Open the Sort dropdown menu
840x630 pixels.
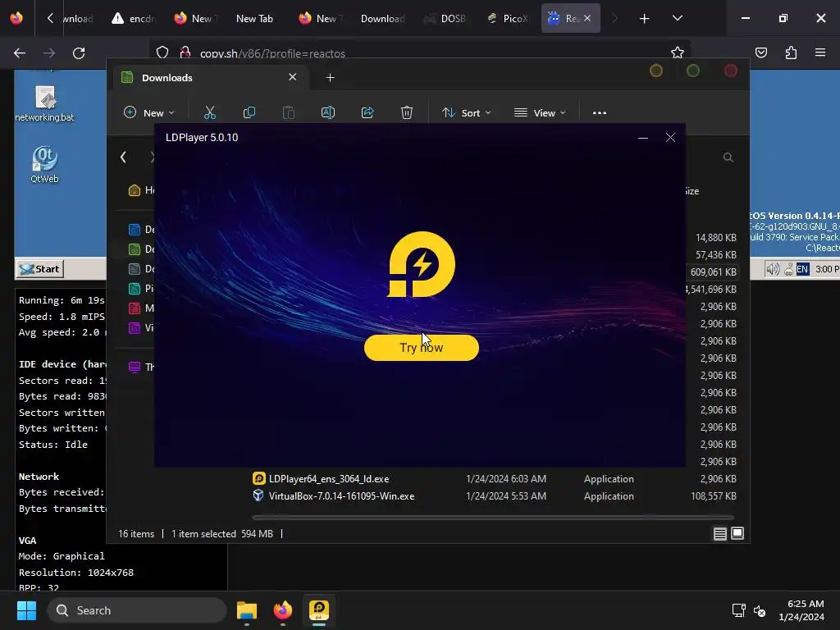coord(466,112)
